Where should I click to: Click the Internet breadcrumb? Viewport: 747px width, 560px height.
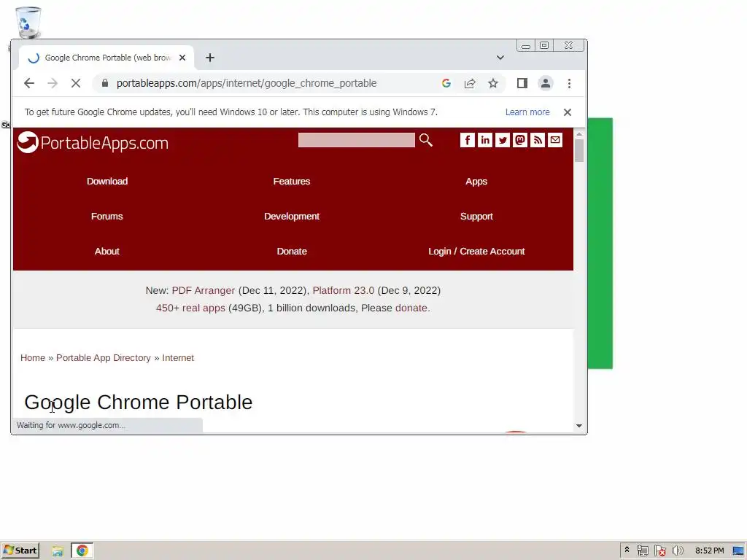click(x=178, y=358)
